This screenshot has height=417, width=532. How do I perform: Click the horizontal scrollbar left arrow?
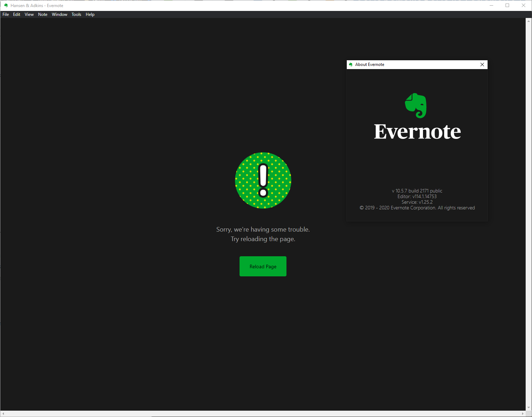[3, 413]
